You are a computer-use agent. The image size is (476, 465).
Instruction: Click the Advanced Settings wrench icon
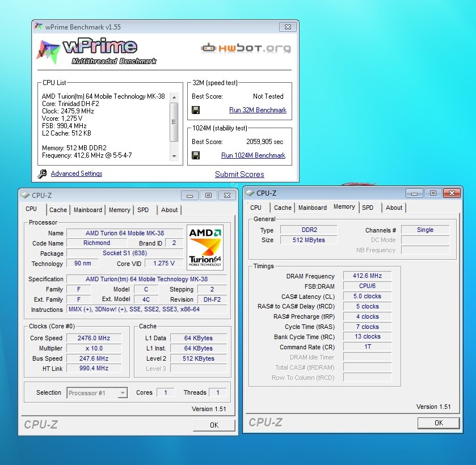click(x=42, y=174)
